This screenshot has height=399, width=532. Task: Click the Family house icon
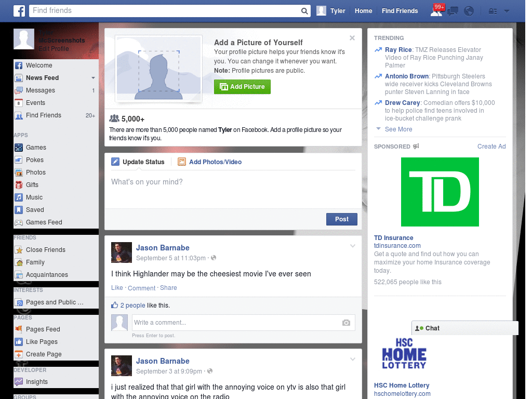19,262
